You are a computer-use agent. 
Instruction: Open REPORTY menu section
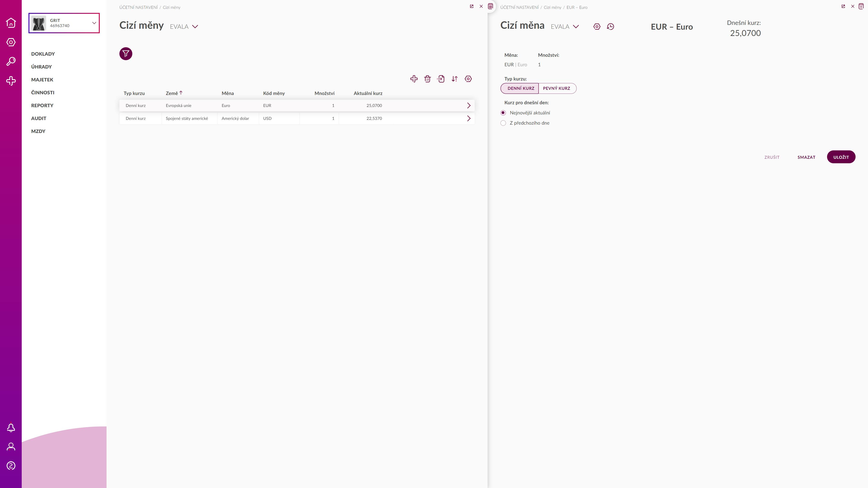[x=42, y=105]
